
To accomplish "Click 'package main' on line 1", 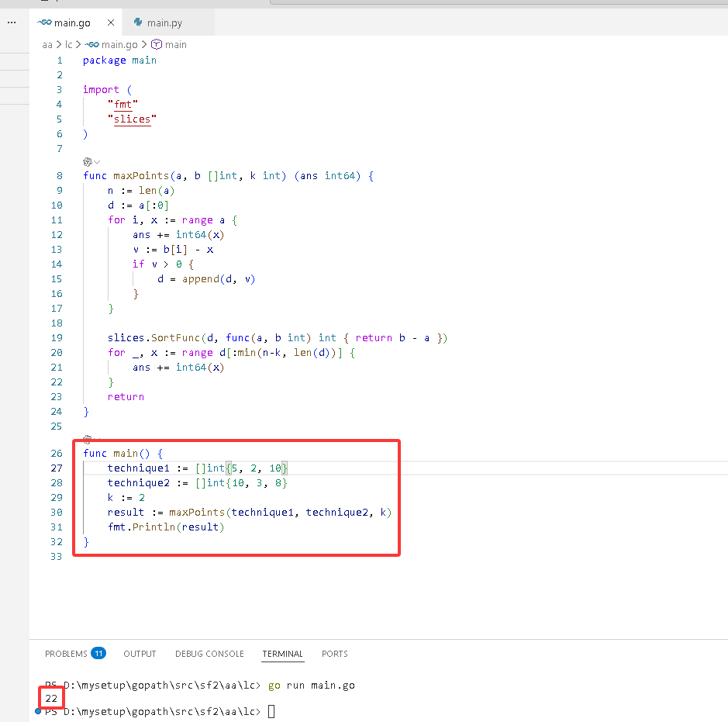I will point(119,60).
